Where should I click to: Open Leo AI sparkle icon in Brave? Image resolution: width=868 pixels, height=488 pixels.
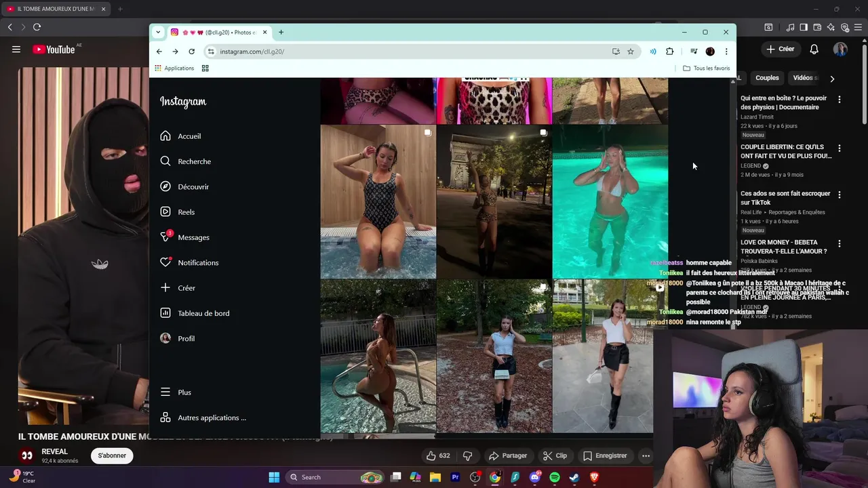coord(831,27)
